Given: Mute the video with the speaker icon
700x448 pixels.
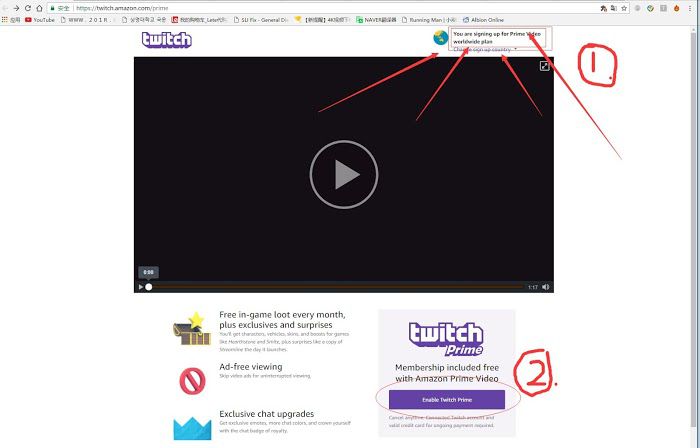Looking at the screenshot, I should [x=546, y=287].
